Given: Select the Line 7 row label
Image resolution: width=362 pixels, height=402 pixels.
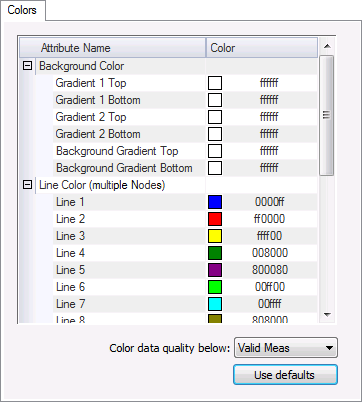Looking at the screenshot, I should coord(70,304).
